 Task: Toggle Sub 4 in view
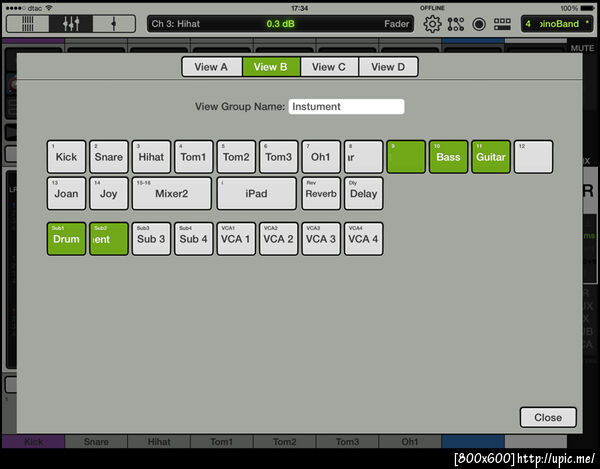(x=194, y=239)
